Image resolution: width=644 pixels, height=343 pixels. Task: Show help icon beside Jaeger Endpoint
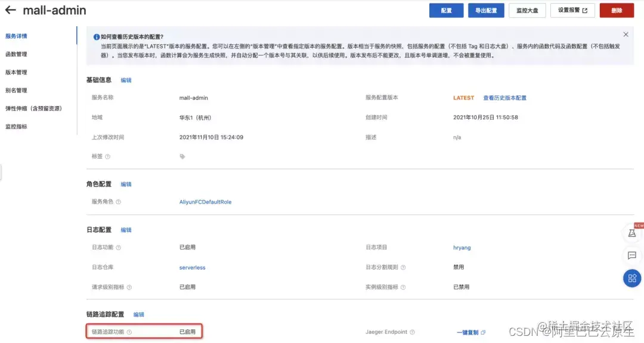tap(412, 332)
